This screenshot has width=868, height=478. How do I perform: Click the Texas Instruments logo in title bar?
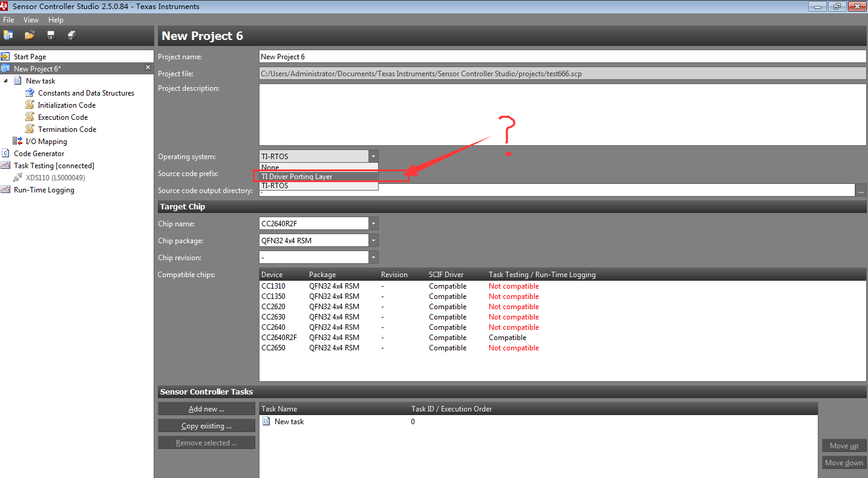coord(5,6)
